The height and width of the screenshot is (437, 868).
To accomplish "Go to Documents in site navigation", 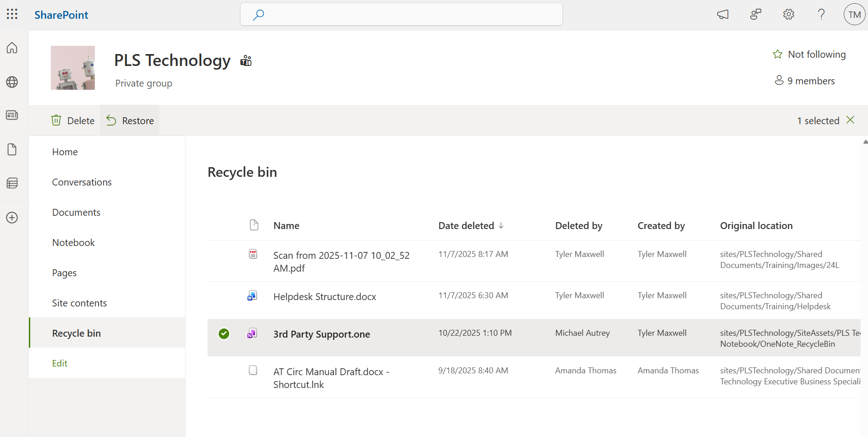I will 76,213.
